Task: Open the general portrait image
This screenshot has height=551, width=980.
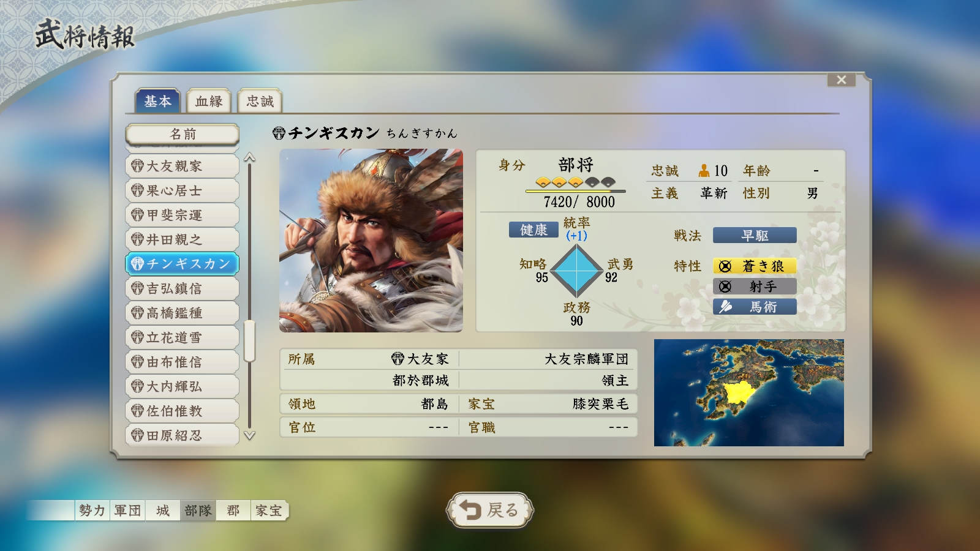Action: coord(371,241)
